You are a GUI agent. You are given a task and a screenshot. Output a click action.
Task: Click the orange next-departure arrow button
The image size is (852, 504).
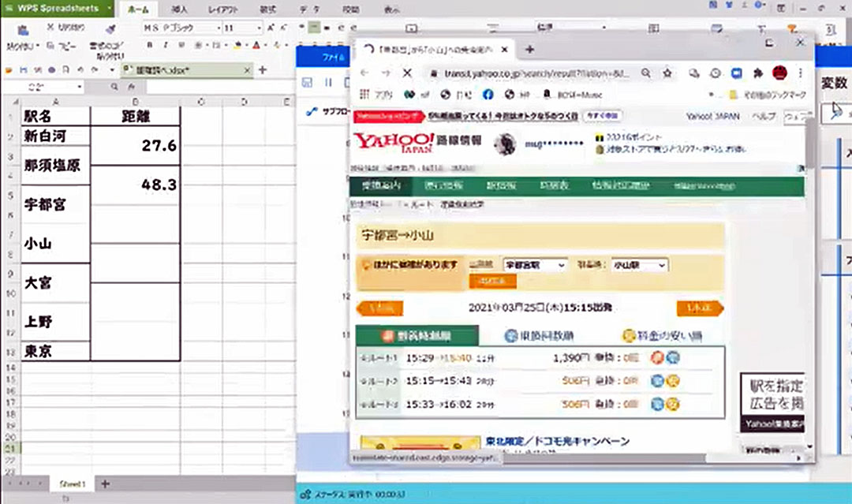[x=700, y=308]
